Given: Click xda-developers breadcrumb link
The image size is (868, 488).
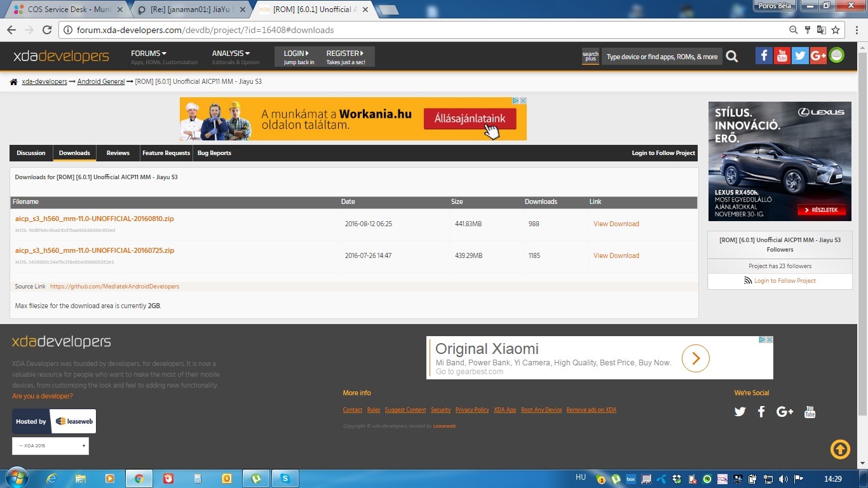Looking at the screenshot, I should [44, 82].
